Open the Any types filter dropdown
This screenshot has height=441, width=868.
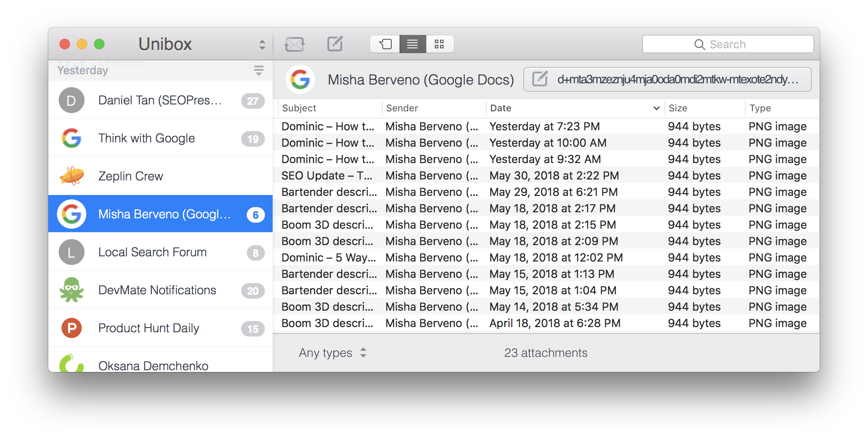coord(333,353)
